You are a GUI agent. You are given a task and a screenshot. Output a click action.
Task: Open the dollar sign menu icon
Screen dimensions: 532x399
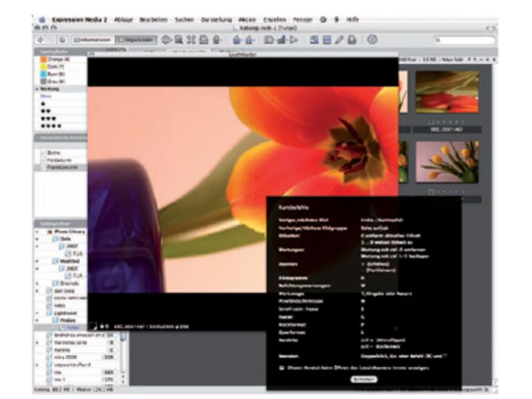click(x=336, y=19)
